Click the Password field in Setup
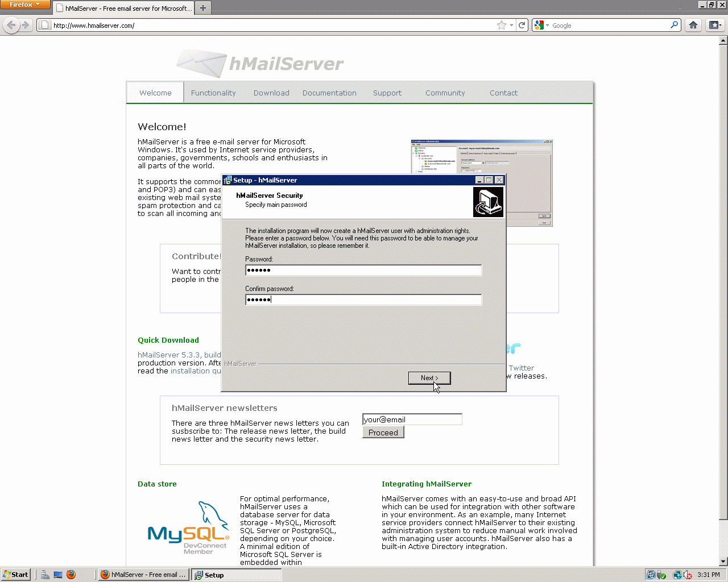This screenshot has height=582, width=728. [363, 270]
